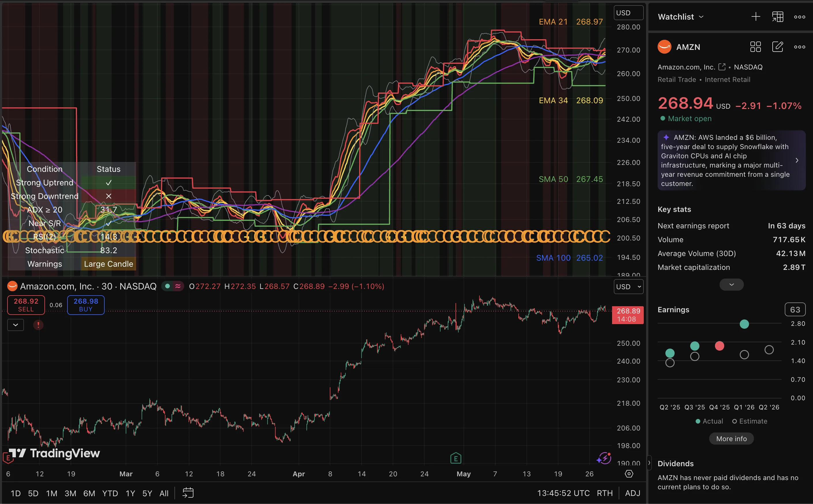
Task: Open the AMZN news summary arrow
Action: coord(797,160)
